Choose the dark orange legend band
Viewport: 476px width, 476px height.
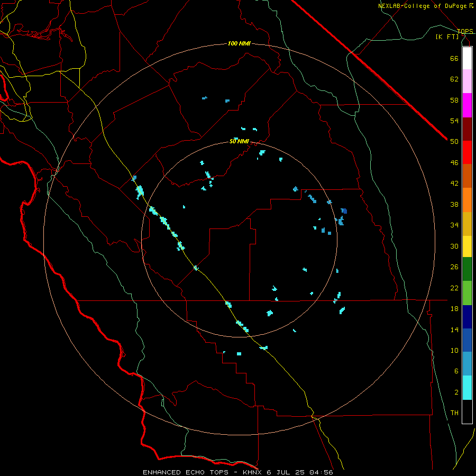[x=467, y=176]
